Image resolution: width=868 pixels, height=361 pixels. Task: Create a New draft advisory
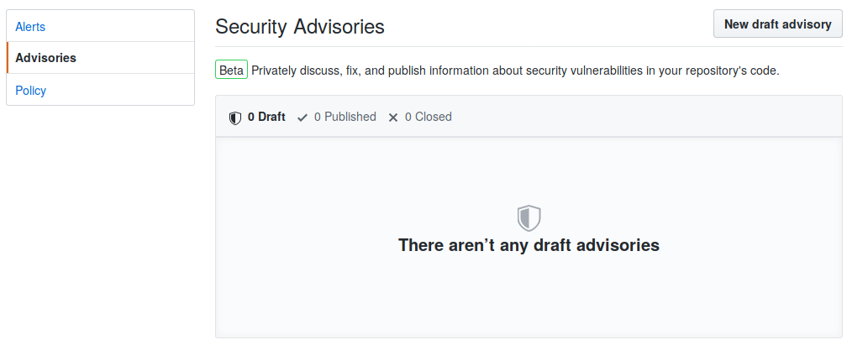[x=778, y=24]
